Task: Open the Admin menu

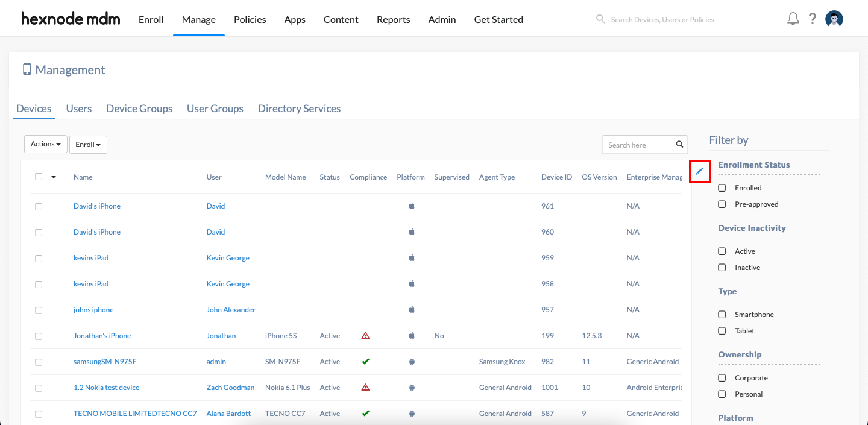Action: pos(442,19)
